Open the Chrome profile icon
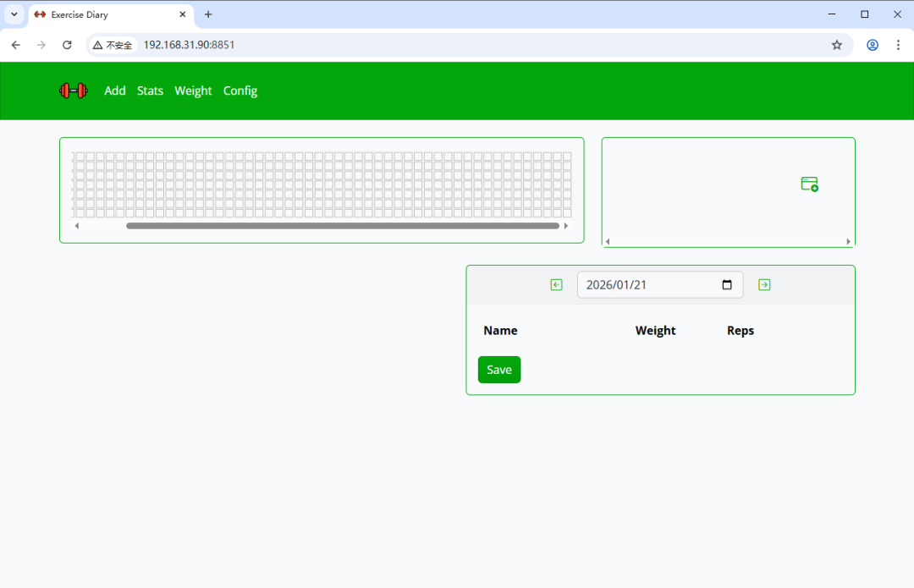Image resolution: width=914 pixels, height=588 pixels. [873, 45]
